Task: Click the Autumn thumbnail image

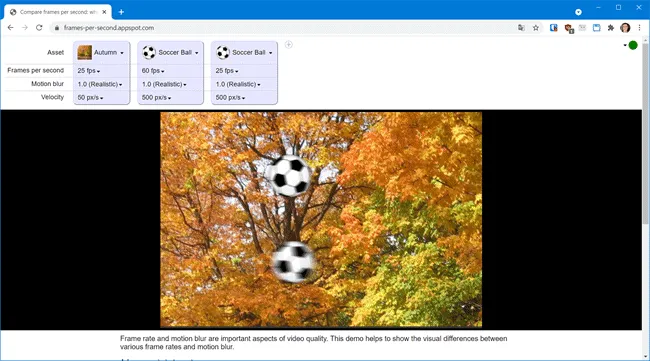Action: 85,53
